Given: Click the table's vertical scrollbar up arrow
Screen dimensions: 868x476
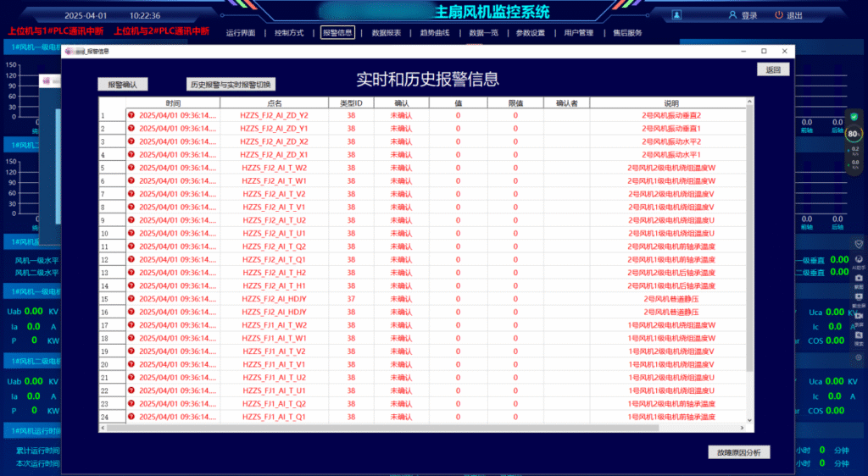Looking at the screenshot, I should coord(749,101).
